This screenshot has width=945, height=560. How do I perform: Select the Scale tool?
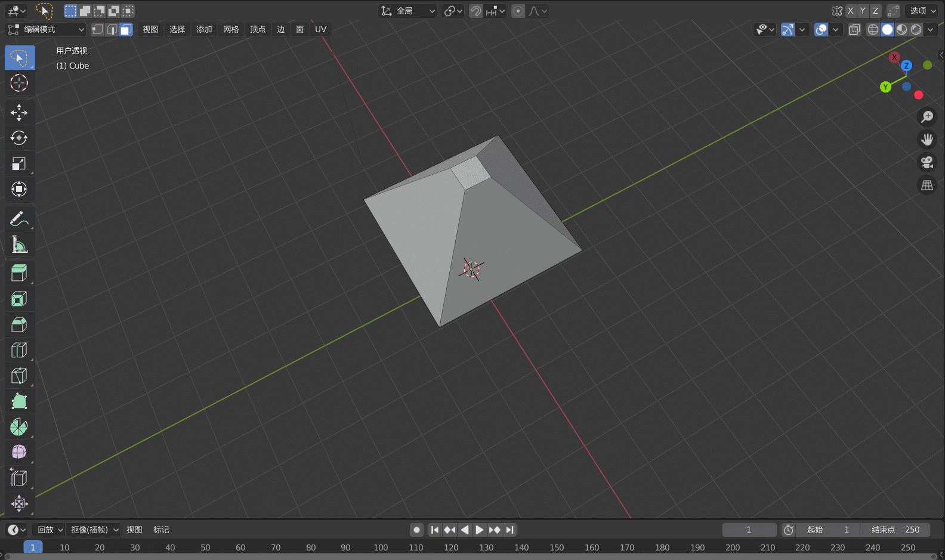(x=20, y=163)
